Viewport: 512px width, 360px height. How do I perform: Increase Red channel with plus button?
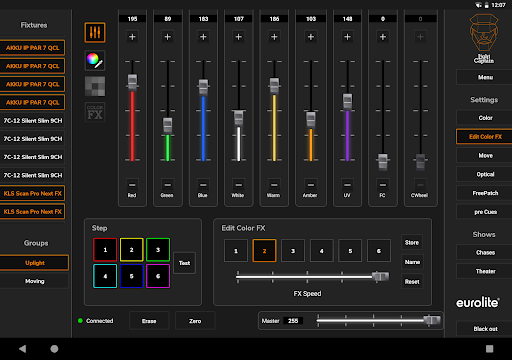[132, 37]
